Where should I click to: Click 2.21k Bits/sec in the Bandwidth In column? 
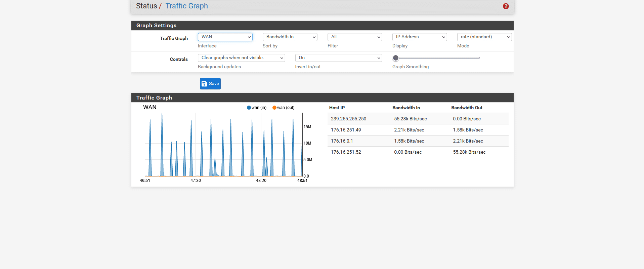409,130
